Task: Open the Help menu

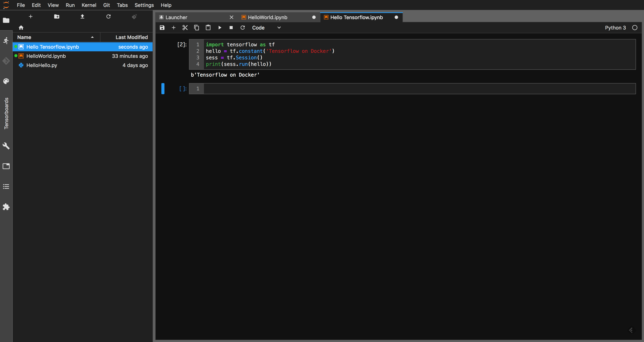Action: (x=166, y=5)
